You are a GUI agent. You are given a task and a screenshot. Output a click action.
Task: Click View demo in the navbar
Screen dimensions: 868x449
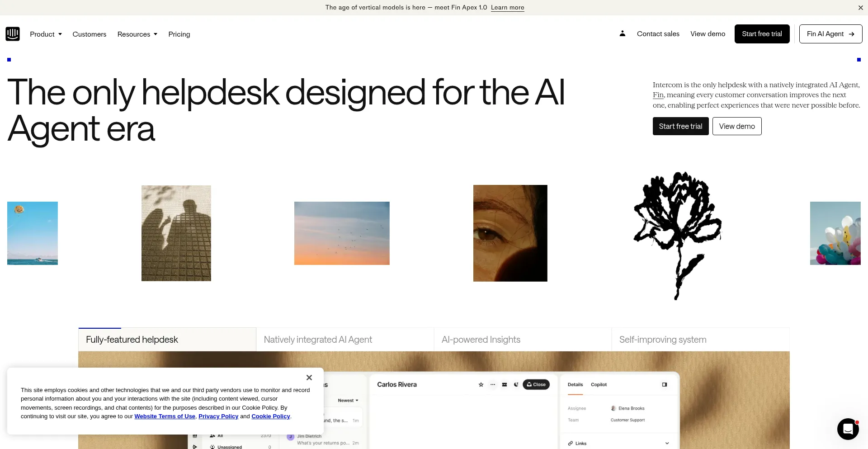pyautogui.click(x=708, y=34)
